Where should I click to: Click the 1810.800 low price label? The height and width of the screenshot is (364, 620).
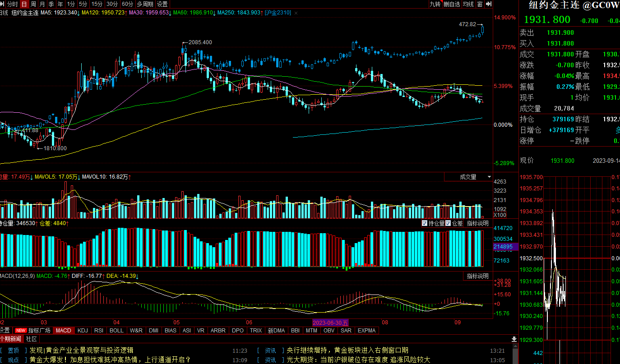pyautogui.click(x=55, y=148)
